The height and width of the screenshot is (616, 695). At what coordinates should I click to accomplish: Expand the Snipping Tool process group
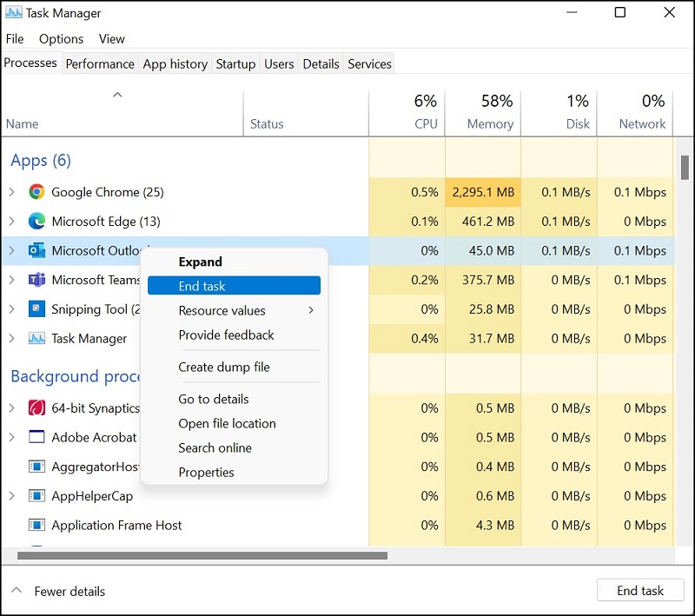[12, 309]
